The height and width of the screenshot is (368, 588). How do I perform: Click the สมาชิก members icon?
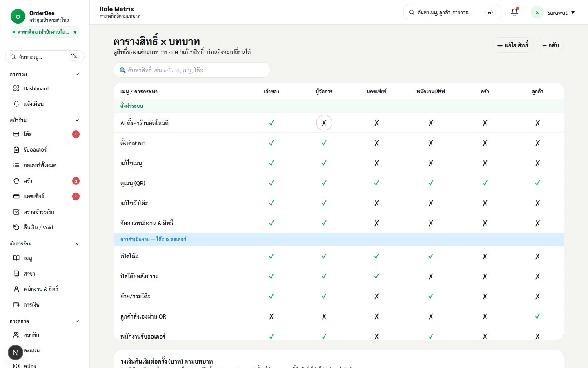click(16, 335)
